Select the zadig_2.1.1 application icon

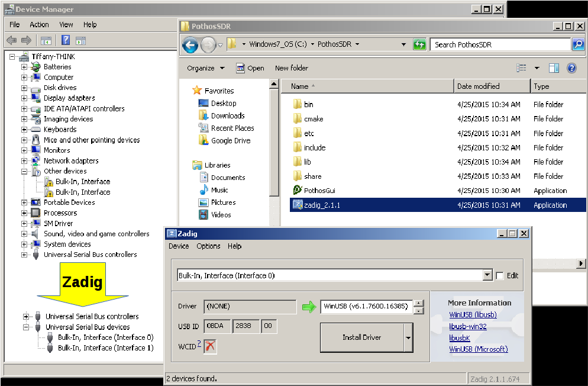click(x=298, y=205)
